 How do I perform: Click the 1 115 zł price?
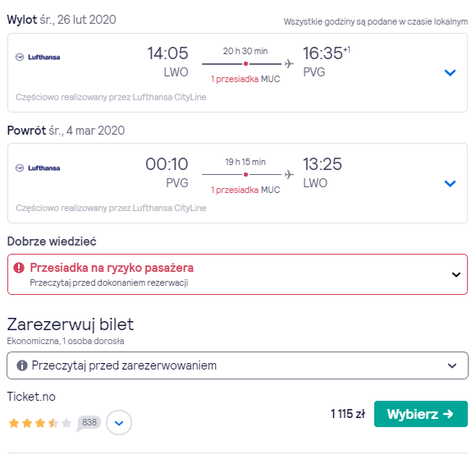coord(348,414)
